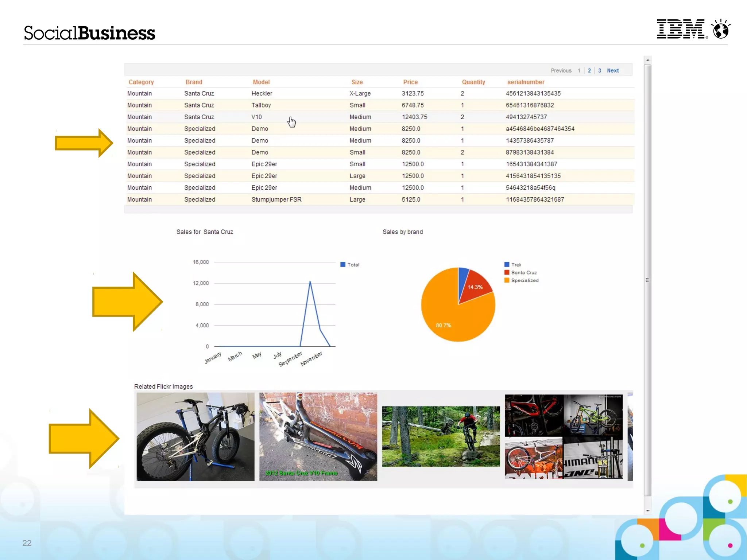
Task: Click the Previous pagination link
Action: [x=561, y=71]
